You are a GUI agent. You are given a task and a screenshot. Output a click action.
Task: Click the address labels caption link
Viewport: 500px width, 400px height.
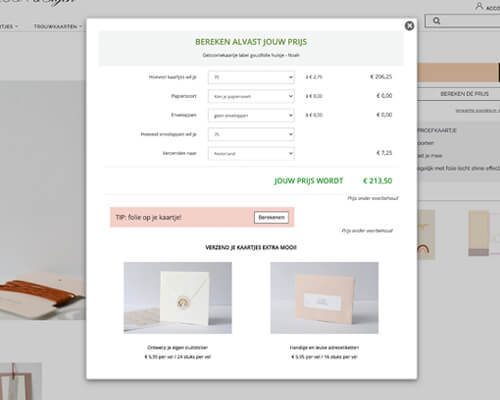(x=324, y=347)
